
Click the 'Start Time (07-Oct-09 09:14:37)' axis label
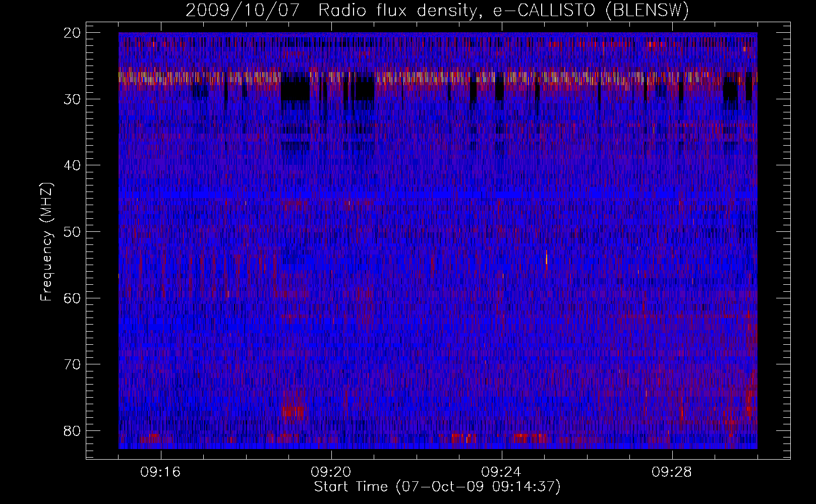click(x=437, y=487)
